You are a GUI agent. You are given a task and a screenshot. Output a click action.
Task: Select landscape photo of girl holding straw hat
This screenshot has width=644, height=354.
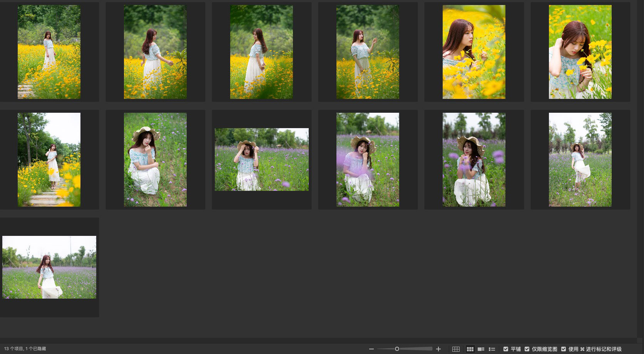click(x=261, y=159)
